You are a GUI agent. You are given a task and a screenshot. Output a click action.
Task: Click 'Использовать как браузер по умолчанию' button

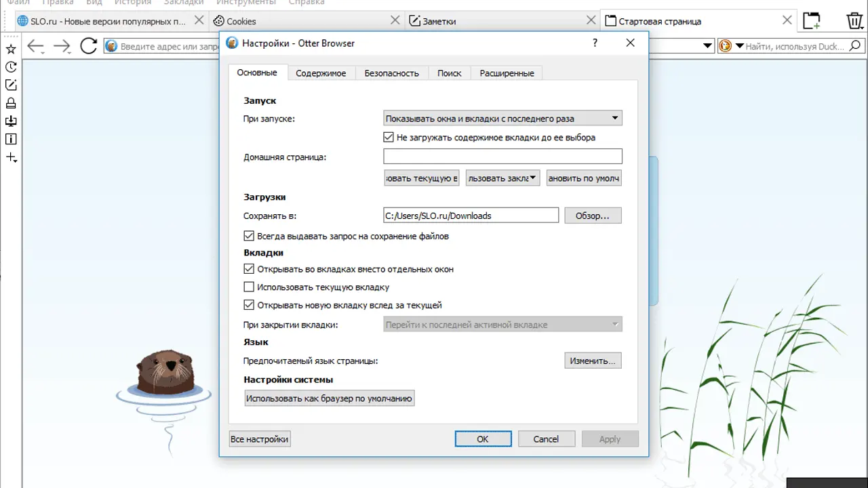329,399
